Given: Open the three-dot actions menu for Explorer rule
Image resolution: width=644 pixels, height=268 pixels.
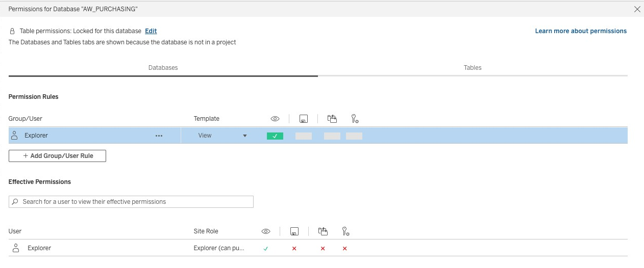Looking at the screenshot, I should [159, 136].
